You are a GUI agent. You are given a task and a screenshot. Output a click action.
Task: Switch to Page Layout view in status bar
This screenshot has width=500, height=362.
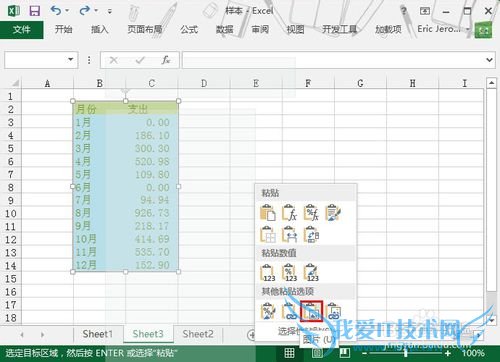coord(317,353)
